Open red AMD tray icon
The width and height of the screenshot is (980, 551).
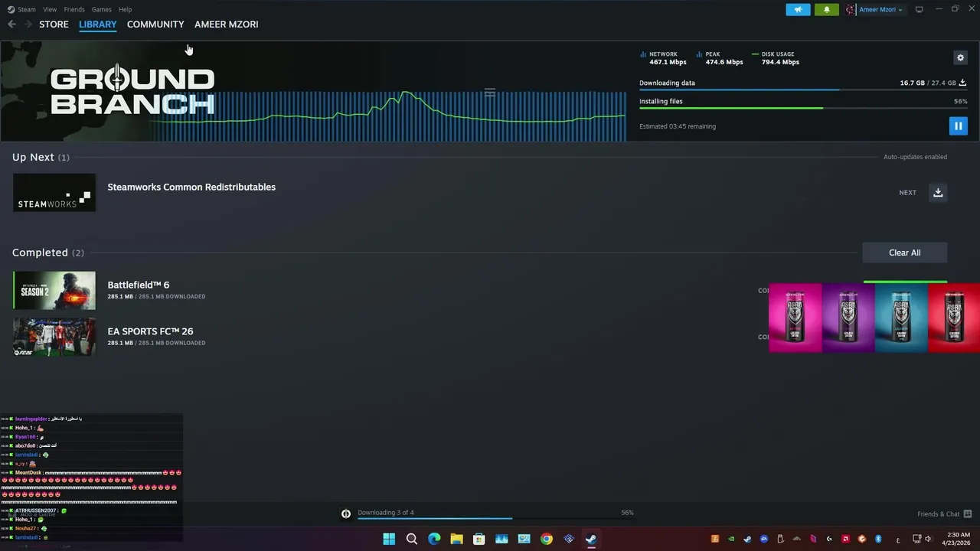point(846,539)
